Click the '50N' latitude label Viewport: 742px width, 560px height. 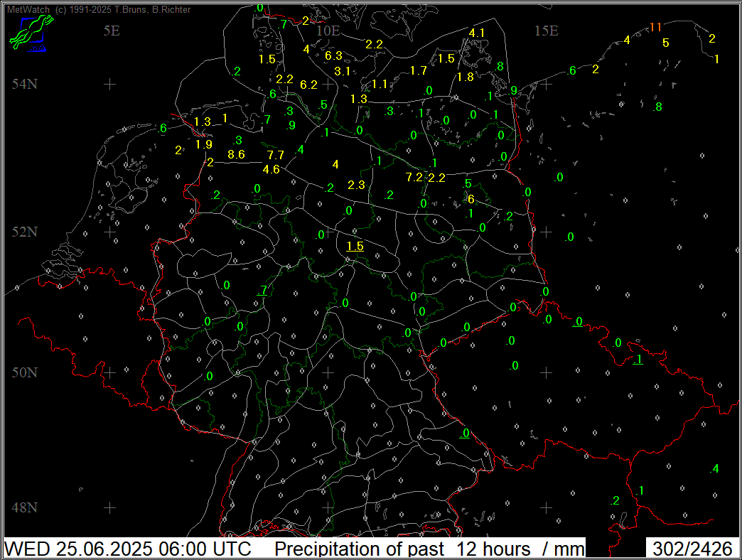[x=25, y=372]
